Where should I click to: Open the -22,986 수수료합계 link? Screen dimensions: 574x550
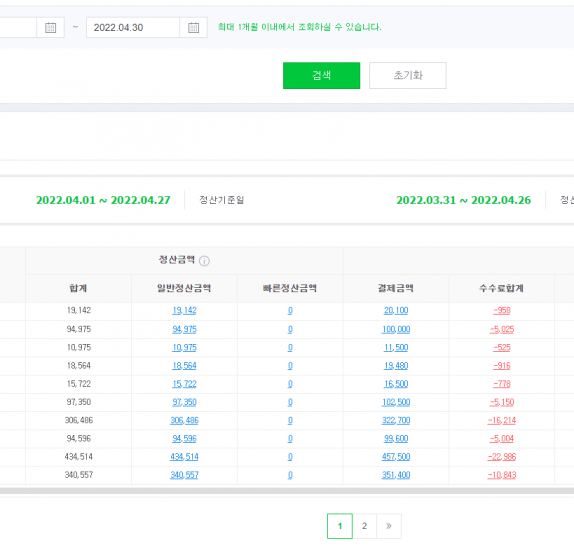502,457
